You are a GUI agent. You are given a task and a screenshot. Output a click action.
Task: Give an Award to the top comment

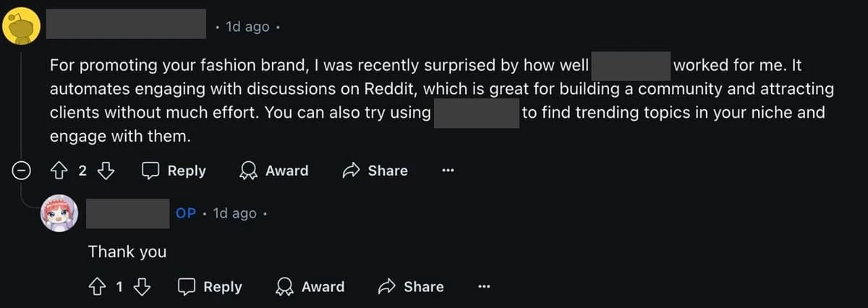(274, 171)
